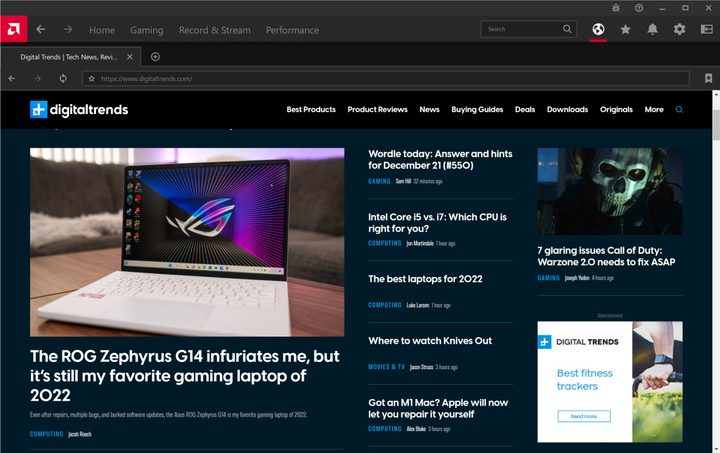
Task: Click author Jacob Roach
Action: coord(79,434)
